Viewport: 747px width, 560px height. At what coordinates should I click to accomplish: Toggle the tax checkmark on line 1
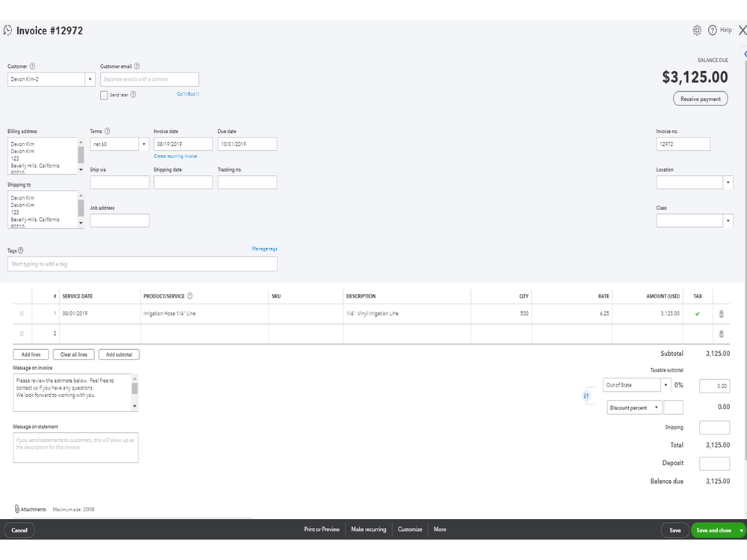pyautogui.click(x=698, y=314)
